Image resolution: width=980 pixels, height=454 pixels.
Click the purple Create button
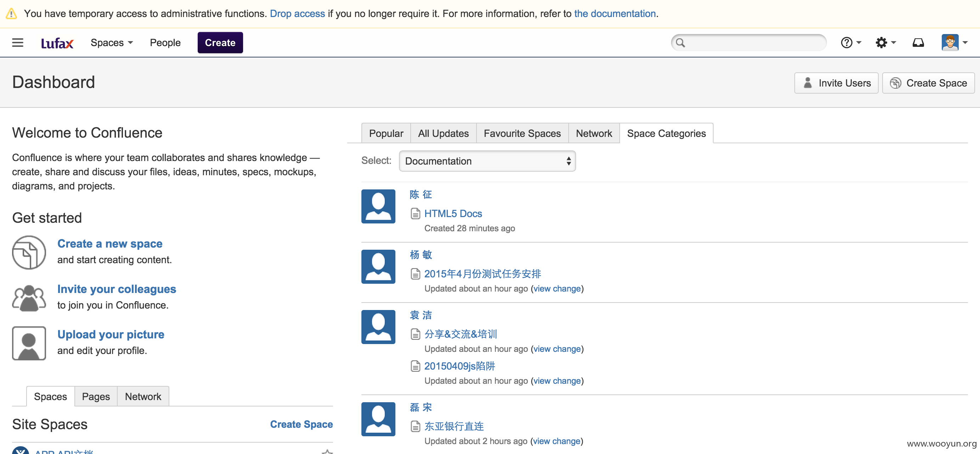(220, 43)
